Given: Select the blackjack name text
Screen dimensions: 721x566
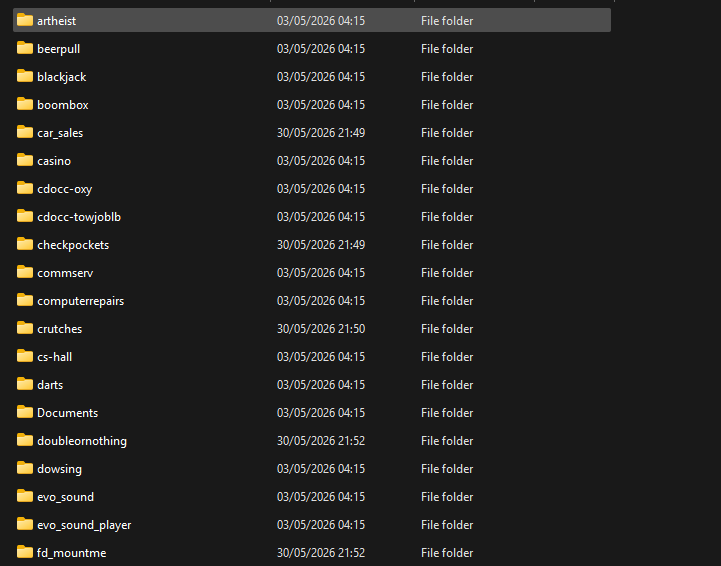Looking at the screenshot, I should click(x=62, y=77).
